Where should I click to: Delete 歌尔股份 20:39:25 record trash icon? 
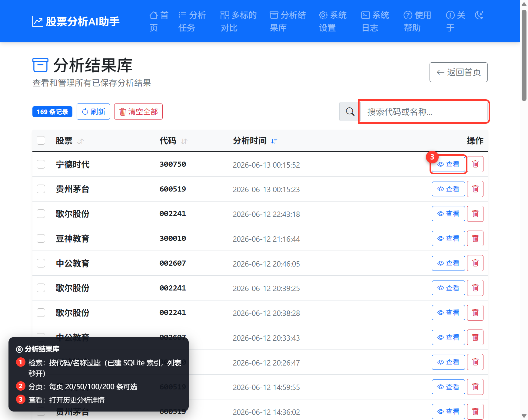[x=475, y=288]
